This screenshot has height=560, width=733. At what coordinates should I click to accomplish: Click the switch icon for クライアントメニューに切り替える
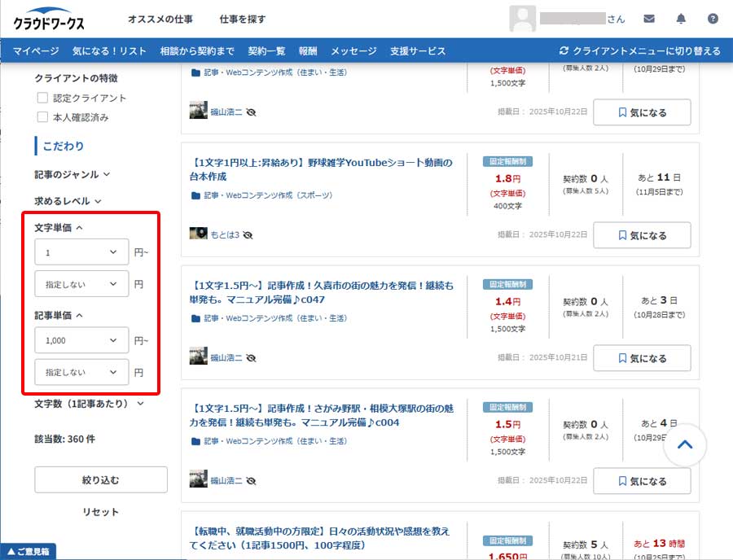tap(564, 50)
